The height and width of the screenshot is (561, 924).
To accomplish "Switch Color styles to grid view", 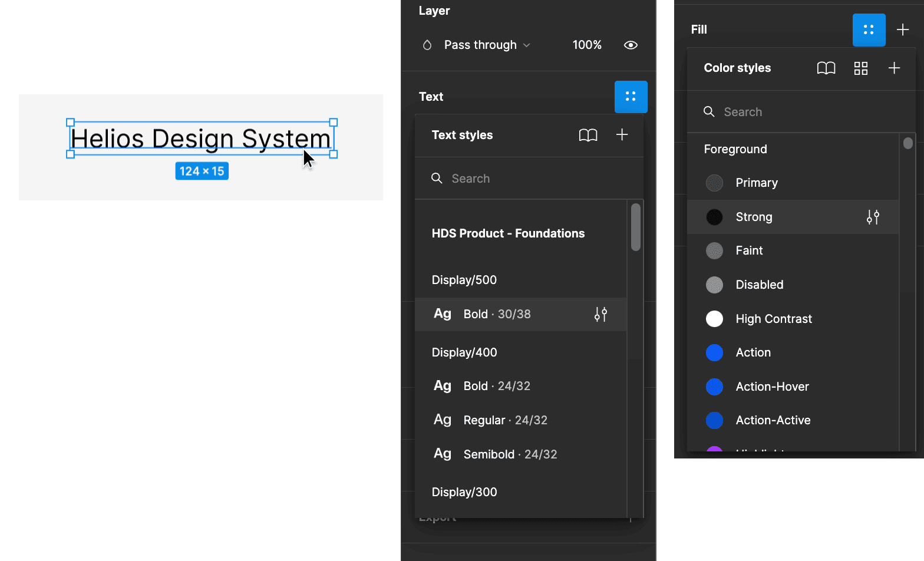I will pos(860,68).
